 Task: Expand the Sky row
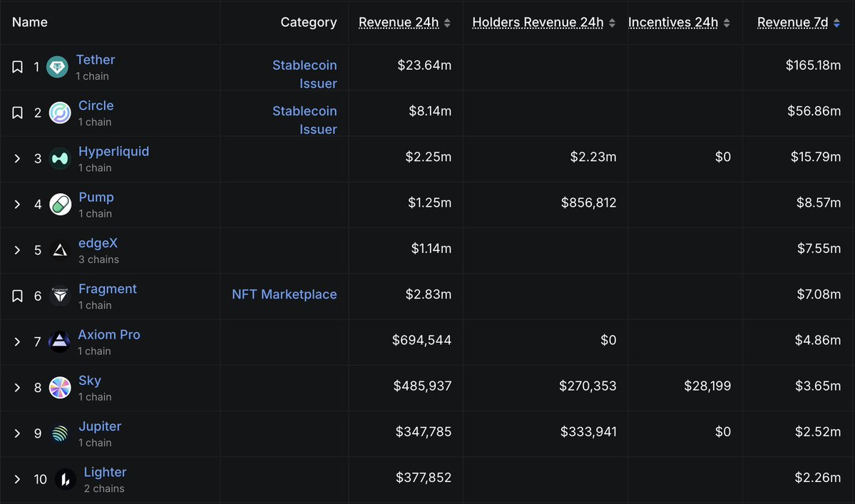tap(17, 387)
